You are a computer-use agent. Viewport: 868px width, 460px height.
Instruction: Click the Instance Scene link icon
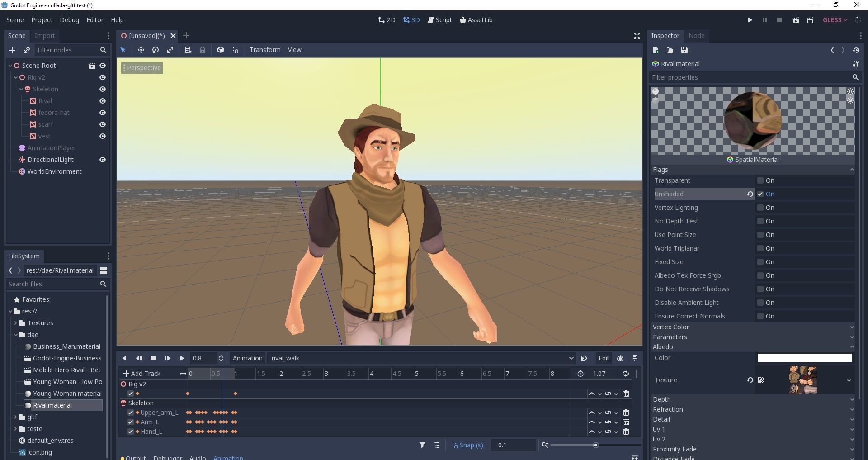pyautogui.click(x=27, y=50)
